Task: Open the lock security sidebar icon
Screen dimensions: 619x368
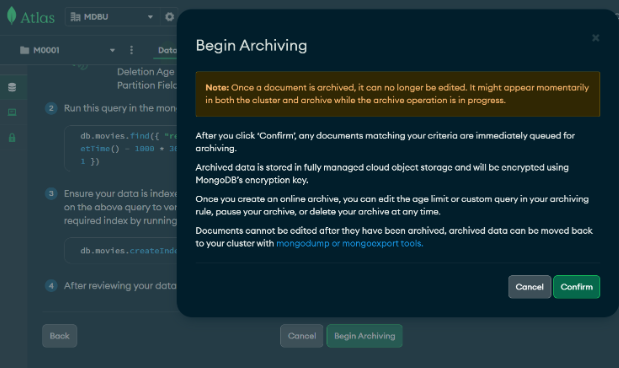Action: [12, 137]
